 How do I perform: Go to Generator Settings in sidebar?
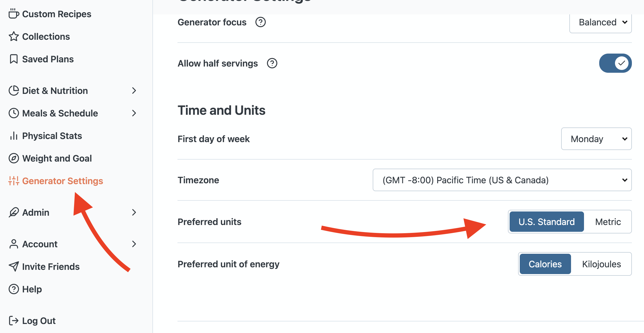point(62,181)
